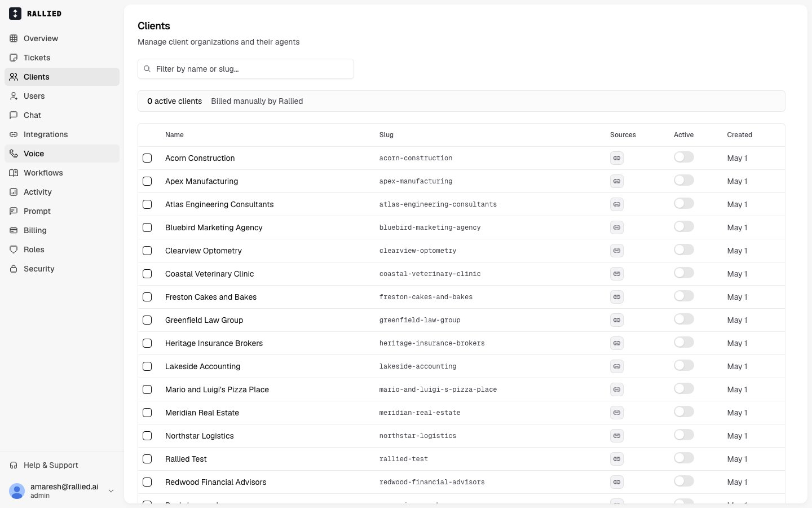Click the redwood-financial-advisors slug
This screenshot has height=508, width=812.
tap(432, 482)
